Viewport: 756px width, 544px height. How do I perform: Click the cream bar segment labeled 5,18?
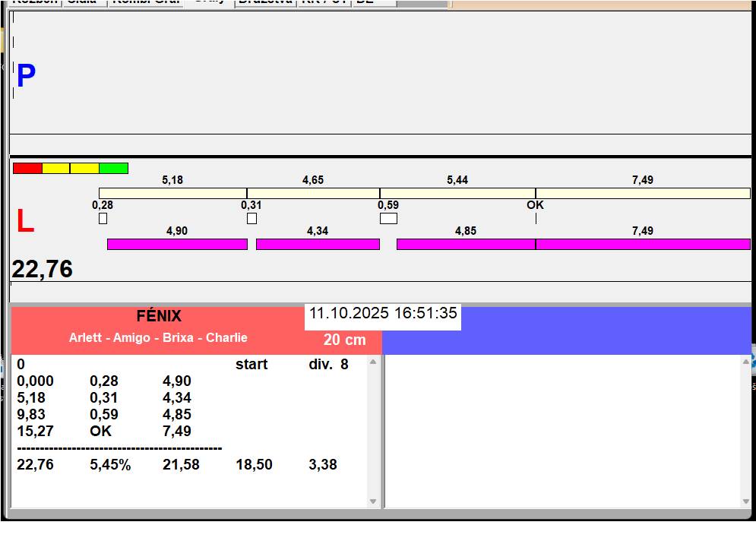172,193
